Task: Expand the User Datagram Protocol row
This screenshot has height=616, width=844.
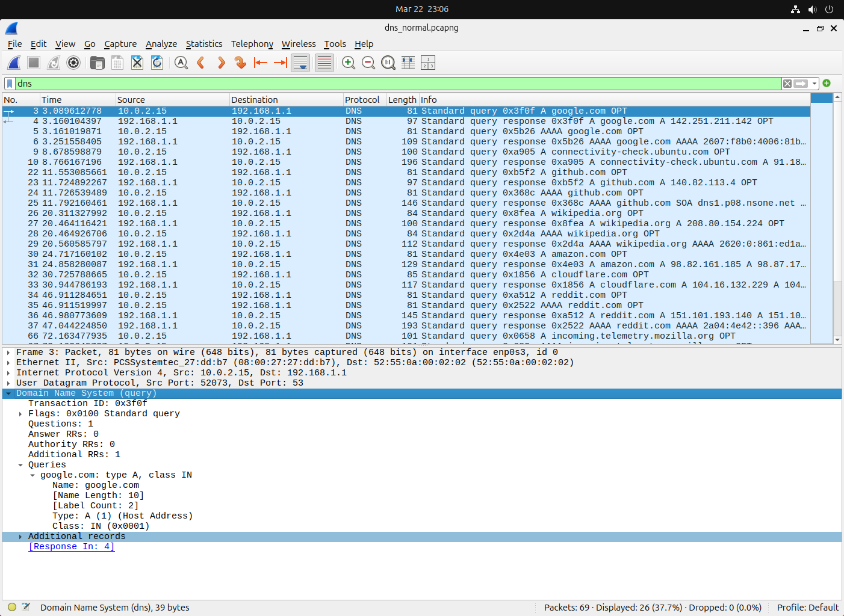Action: coord(8,383)
